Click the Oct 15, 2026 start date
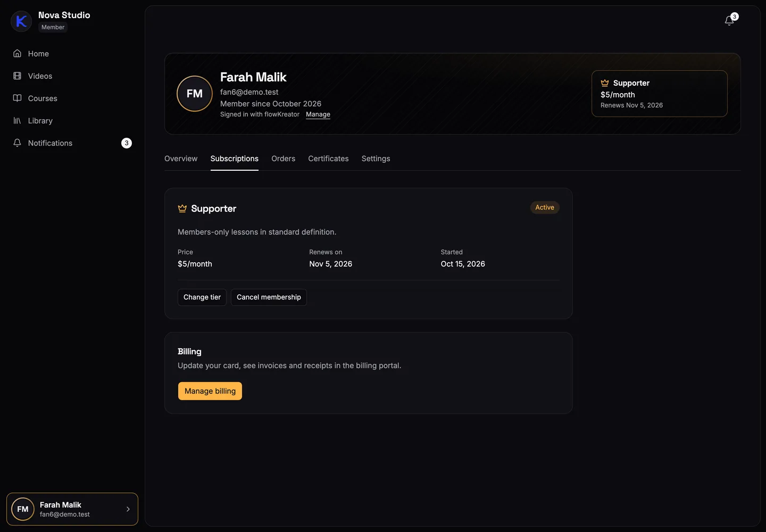The height and width of the screenshot is (532, 766). click(x=463, y=264)
